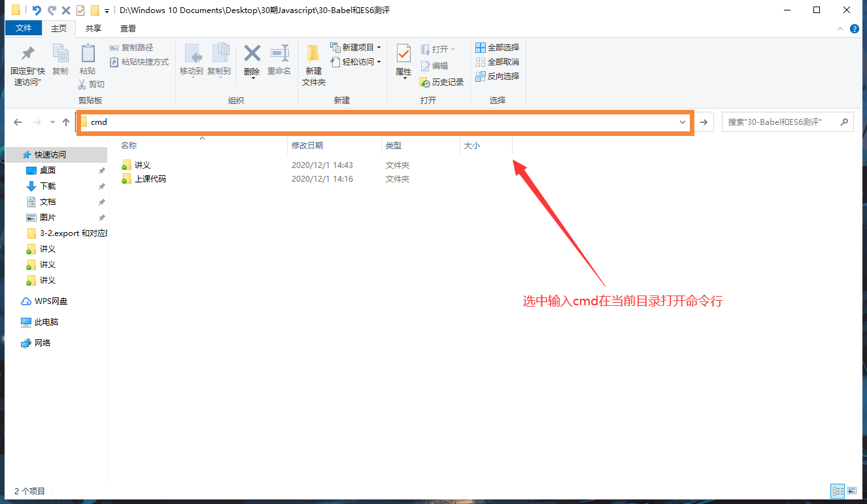This screenshot has width=867, height=504.
Task: Create New folder (新建文件夹)
Action: tap(314, 65)
